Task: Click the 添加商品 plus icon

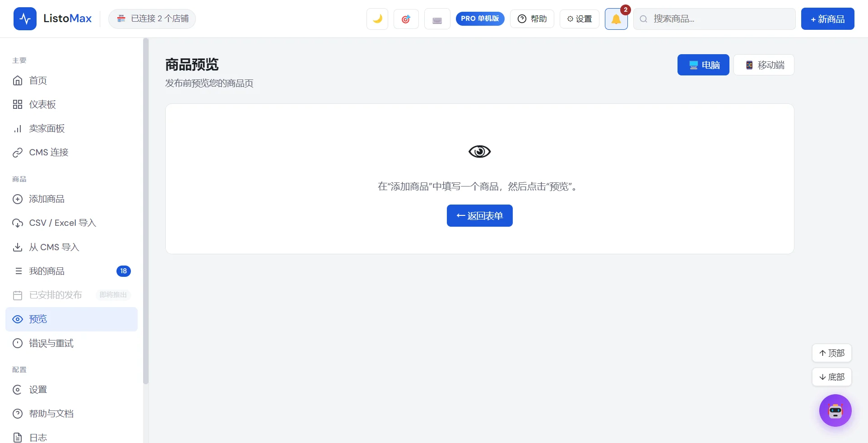Action: click(x=18, y=199)
